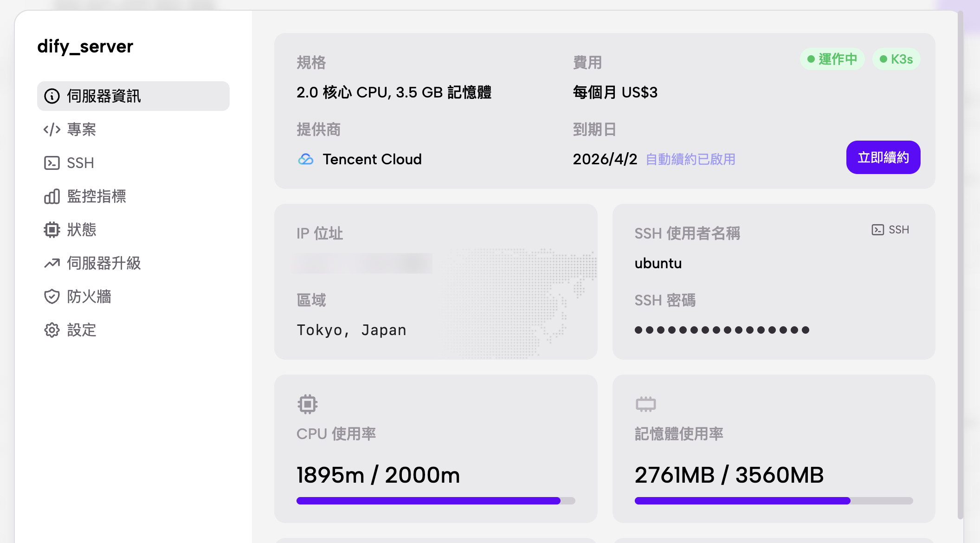
Task: Open the 伺服器資訊 menu item
Action: tap(133, 96)
